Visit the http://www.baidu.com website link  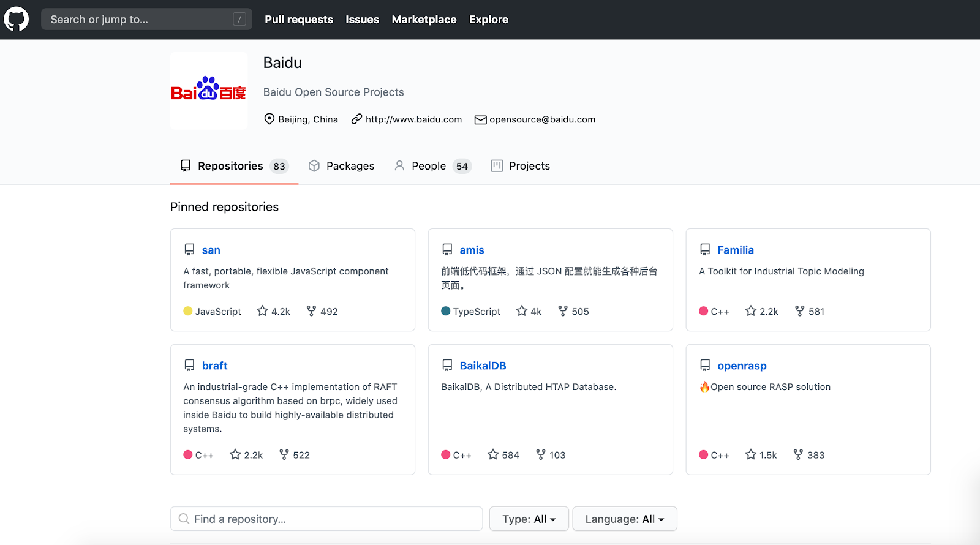click(x=414, y=119)
